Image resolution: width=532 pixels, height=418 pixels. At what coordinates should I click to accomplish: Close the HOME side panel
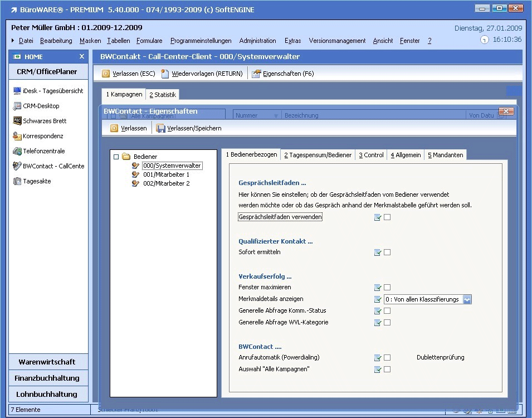[x=82, y=56]
